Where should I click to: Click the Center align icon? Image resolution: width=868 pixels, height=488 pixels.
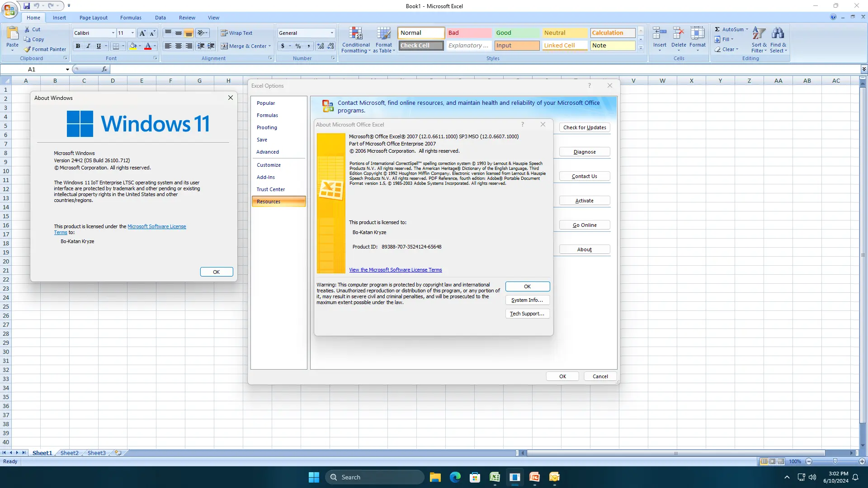[x=179, y=46]
